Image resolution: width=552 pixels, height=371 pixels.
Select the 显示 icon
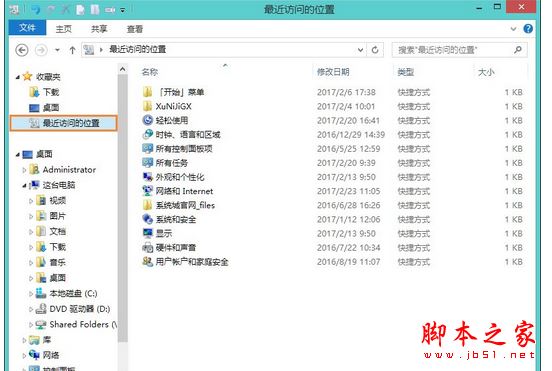(x=148, y=233)
